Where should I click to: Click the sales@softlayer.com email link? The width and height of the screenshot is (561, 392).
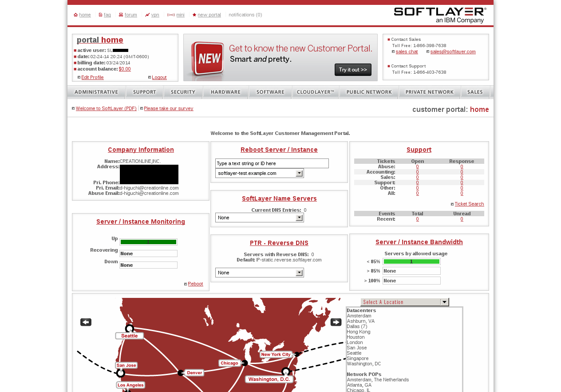click(x=453, y=51)
